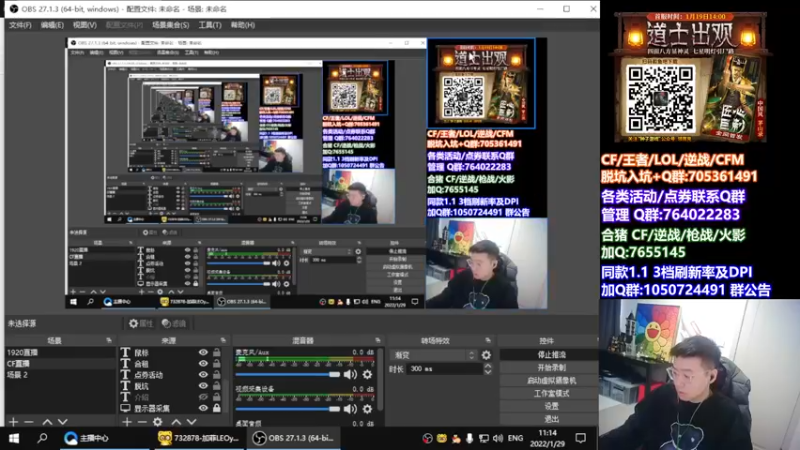Click the network icon in system tray

(x=483, y=438)
